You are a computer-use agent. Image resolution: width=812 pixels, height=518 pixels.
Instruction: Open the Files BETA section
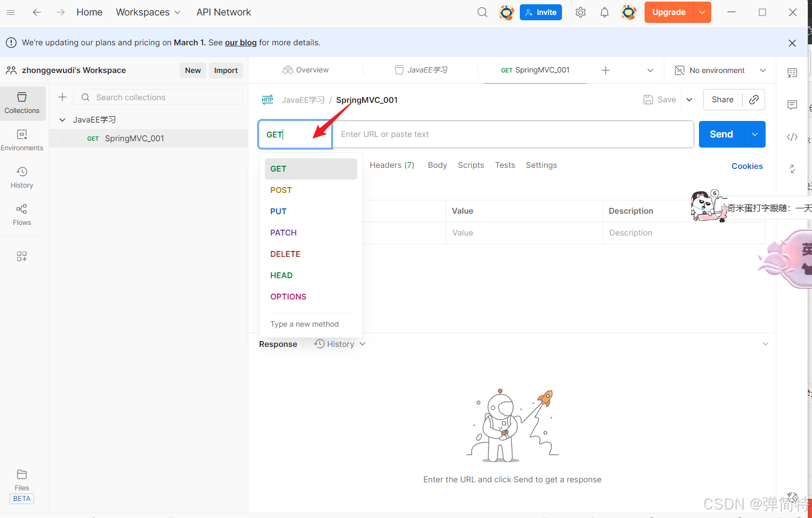(22, 486)
